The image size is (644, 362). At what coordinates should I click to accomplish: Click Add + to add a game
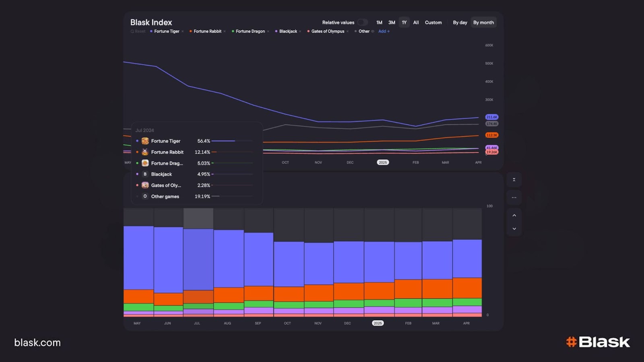click(384, 31)
